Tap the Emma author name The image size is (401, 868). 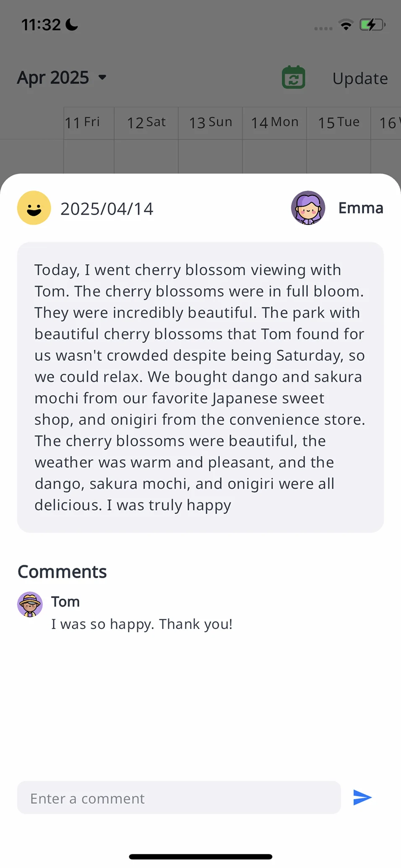click(361, 208)
